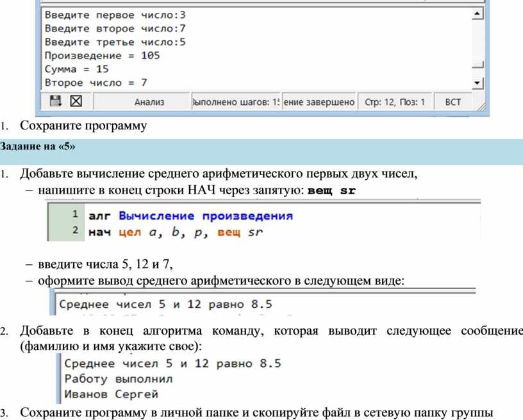This screenshot has width=523, height=420.
Task: Click the Задание на «5» heading
Action: [38, 147]
